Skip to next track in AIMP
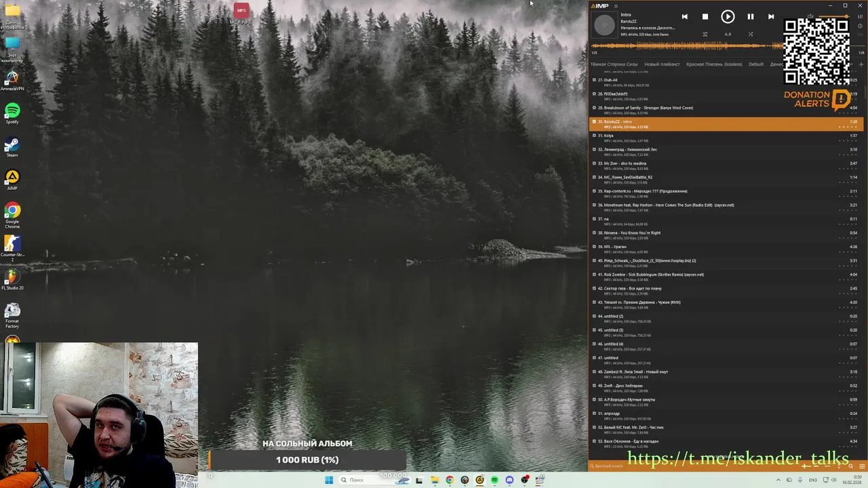 (771, 16)
